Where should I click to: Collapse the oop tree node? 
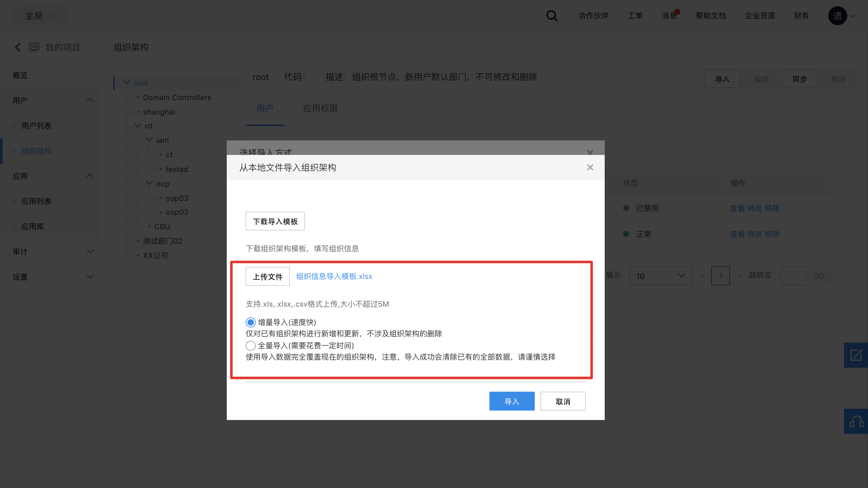coord(149,183)
